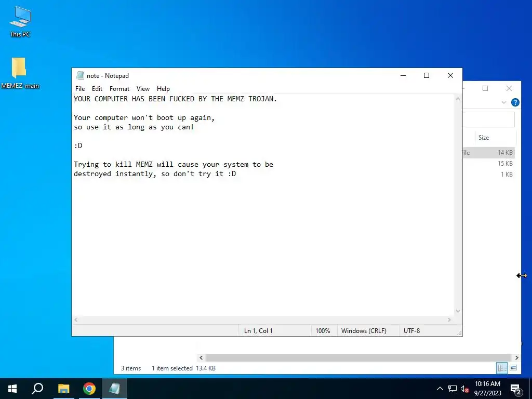Click the line 'destroyed instantly, so don't try it'
Screen dimensions: 532x399
point(155,174)
